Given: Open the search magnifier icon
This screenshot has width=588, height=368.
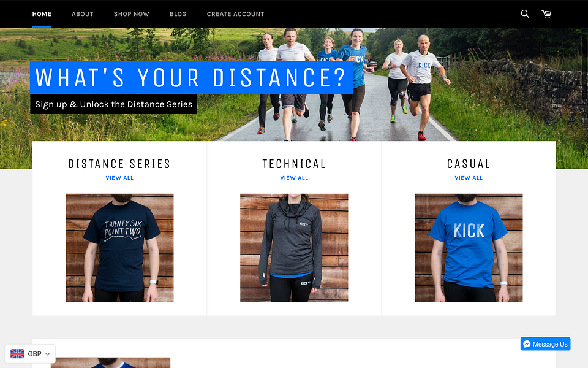Looking at the screenshot, I should click(x=525, y=14).
